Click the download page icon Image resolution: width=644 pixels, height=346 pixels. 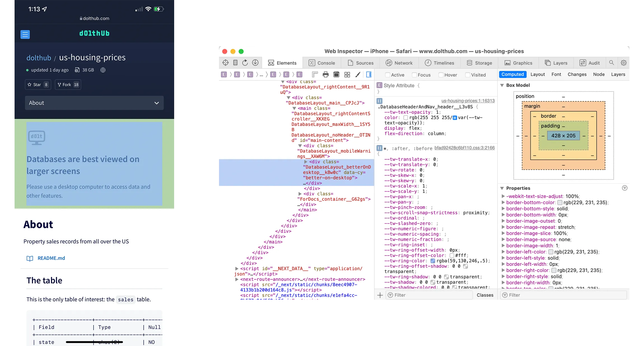[255, 63]
